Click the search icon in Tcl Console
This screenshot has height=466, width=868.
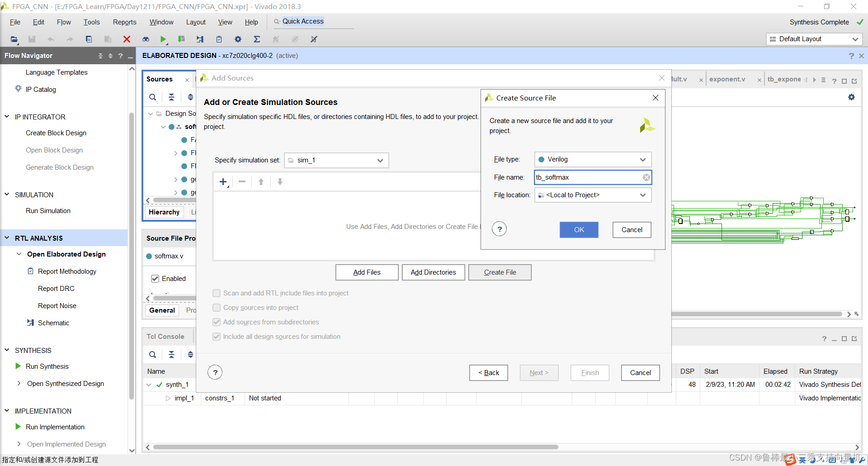(153, 354)
